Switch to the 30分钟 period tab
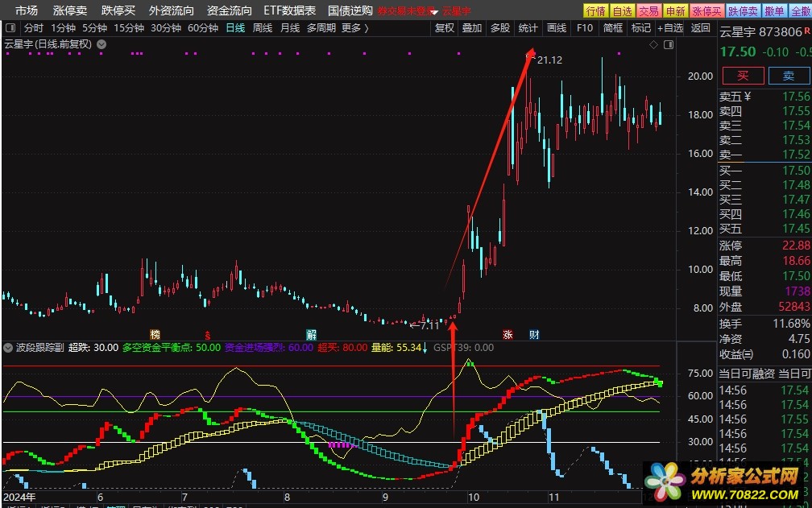 coord(166,28)
